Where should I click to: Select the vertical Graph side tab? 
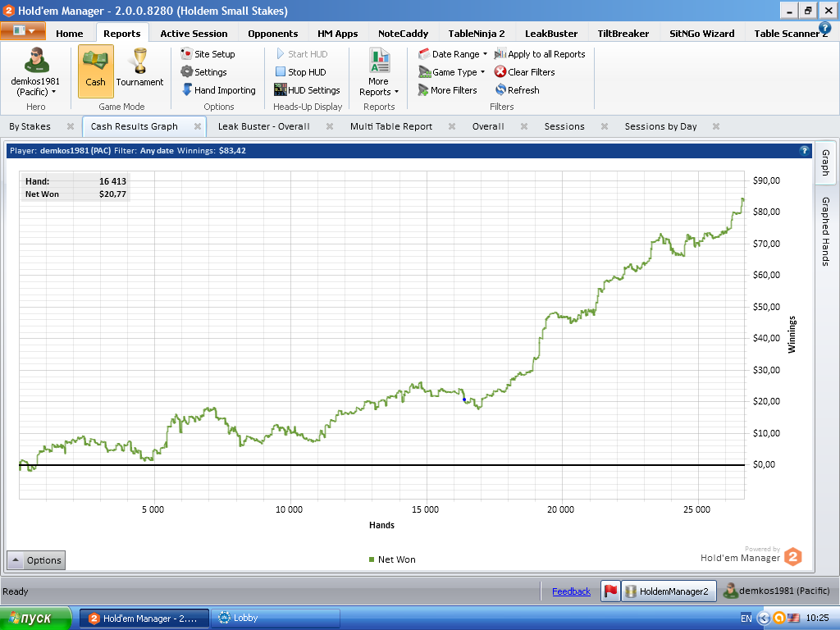pos(825,162)
